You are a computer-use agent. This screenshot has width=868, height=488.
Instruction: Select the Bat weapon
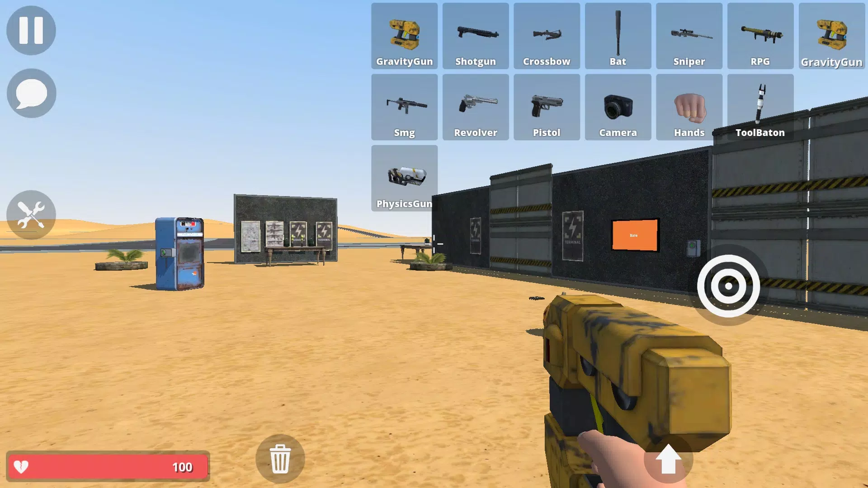(x=618, y=36)
